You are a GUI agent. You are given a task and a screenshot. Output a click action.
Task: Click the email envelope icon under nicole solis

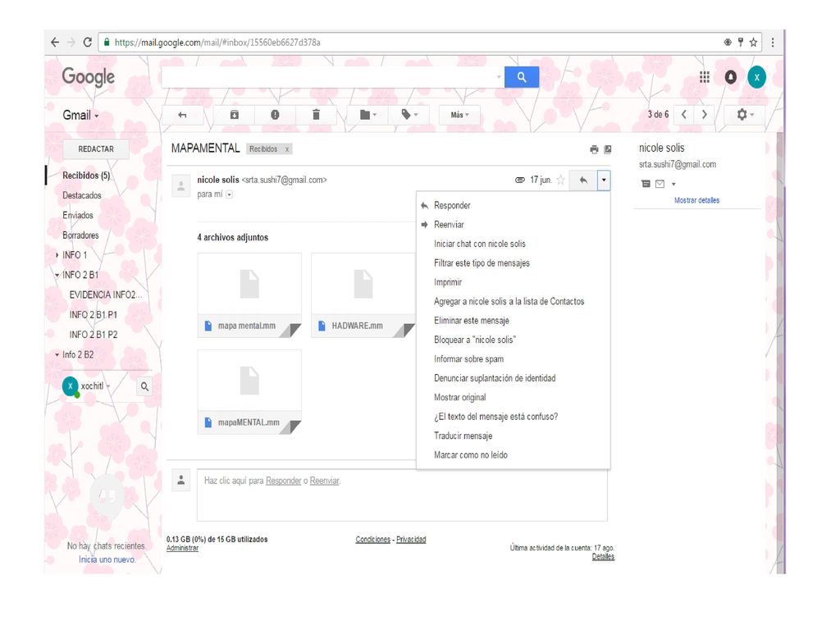(660, 185)
